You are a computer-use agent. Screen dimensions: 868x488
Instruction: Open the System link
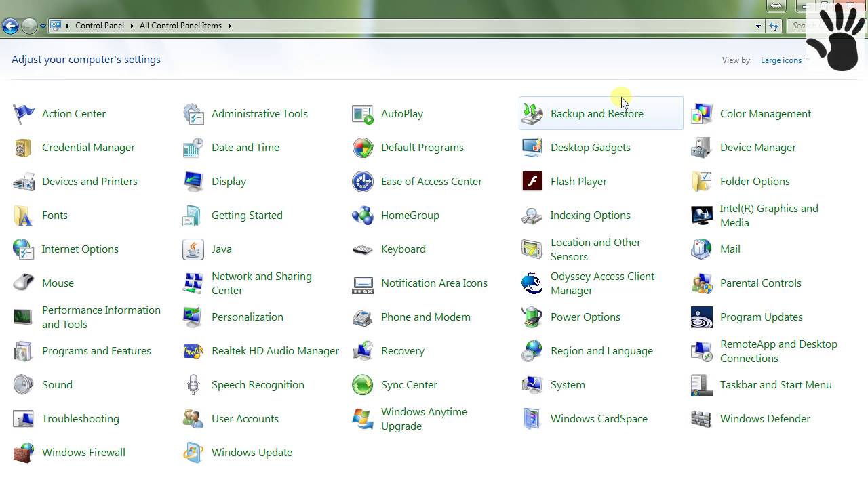click(x=568, y=385)
